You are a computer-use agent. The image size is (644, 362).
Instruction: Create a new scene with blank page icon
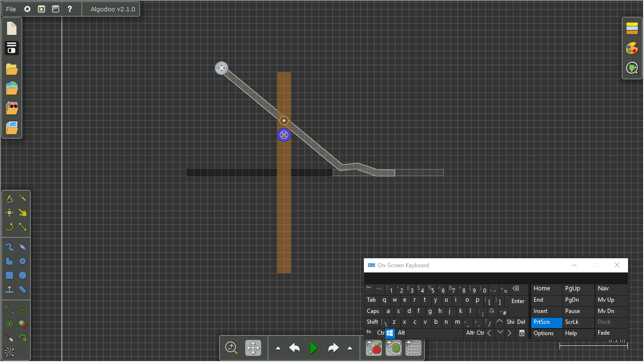[12, 28]
